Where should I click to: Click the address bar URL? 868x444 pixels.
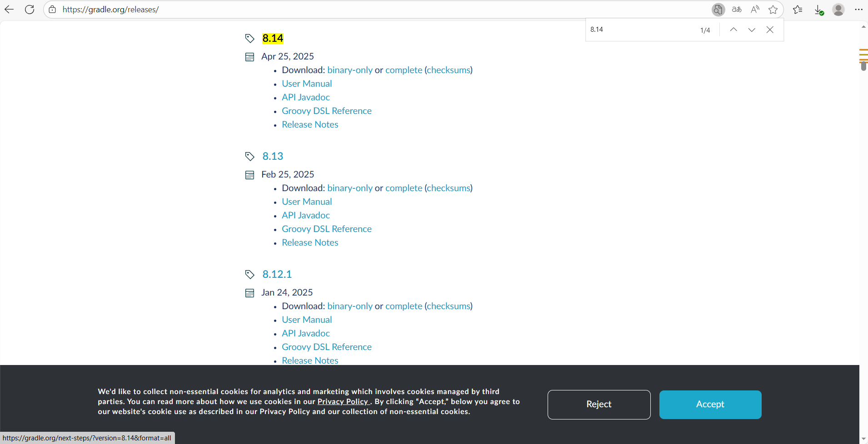(110, 10)
